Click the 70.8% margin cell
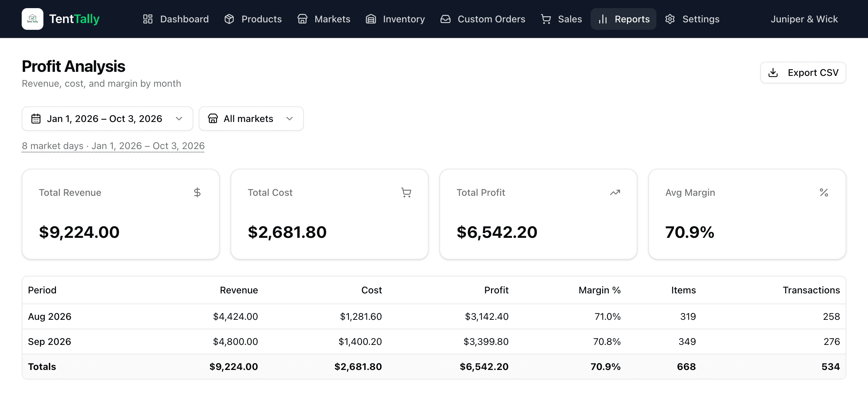Screen dimensions: 868x393 607,342
